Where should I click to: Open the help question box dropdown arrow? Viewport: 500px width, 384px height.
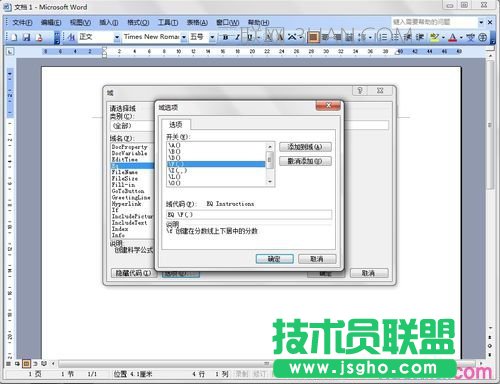pos(481,22)
